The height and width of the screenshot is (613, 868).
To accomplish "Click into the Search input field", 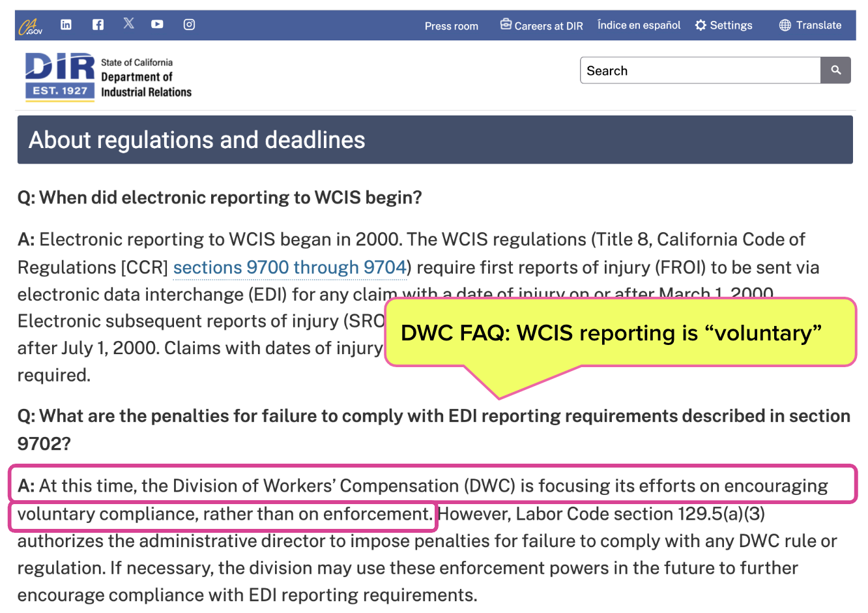I will (x=700, y=70).
